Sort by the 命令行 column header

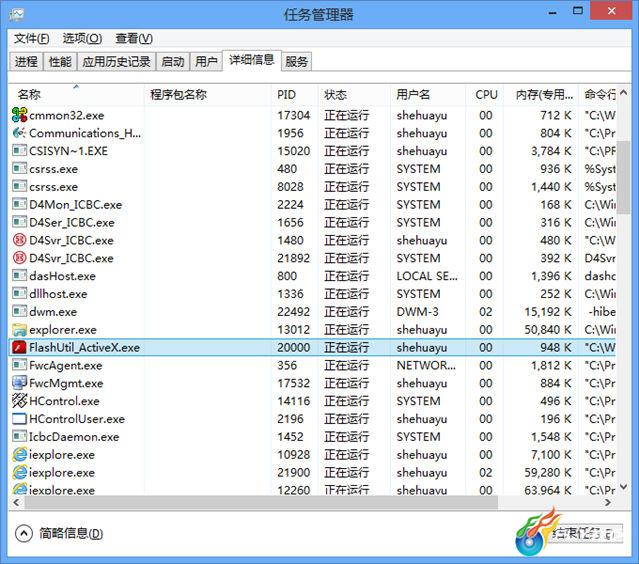(597, 95)
